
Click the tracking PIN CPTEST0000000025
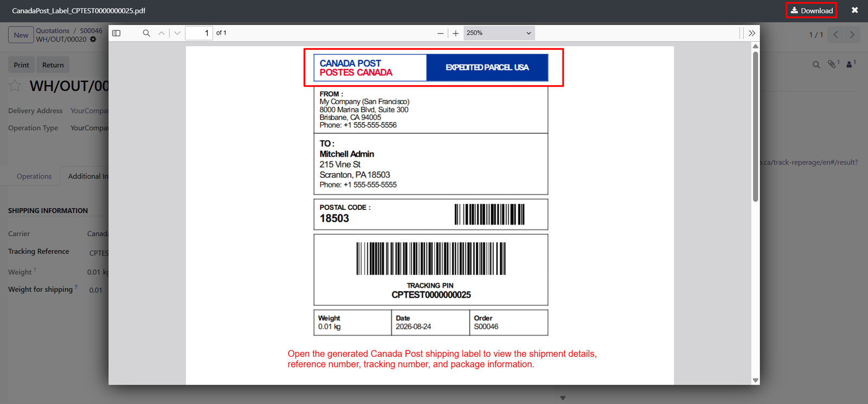(431, 294)
